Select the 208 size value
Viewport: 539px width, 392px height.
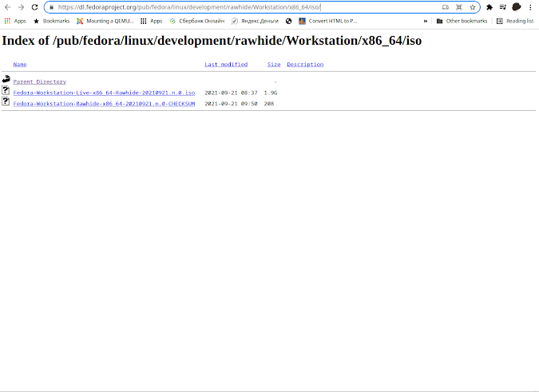(x=269, y=104)
